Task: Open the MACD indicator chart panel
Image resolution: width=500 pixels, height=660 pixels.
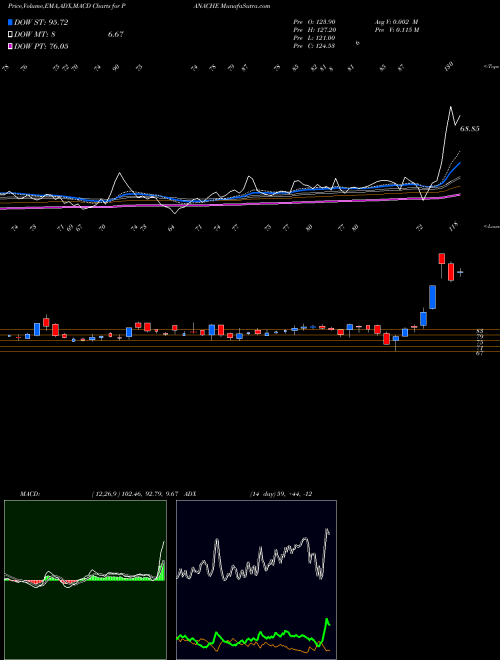Action: (x=85, y=580)
